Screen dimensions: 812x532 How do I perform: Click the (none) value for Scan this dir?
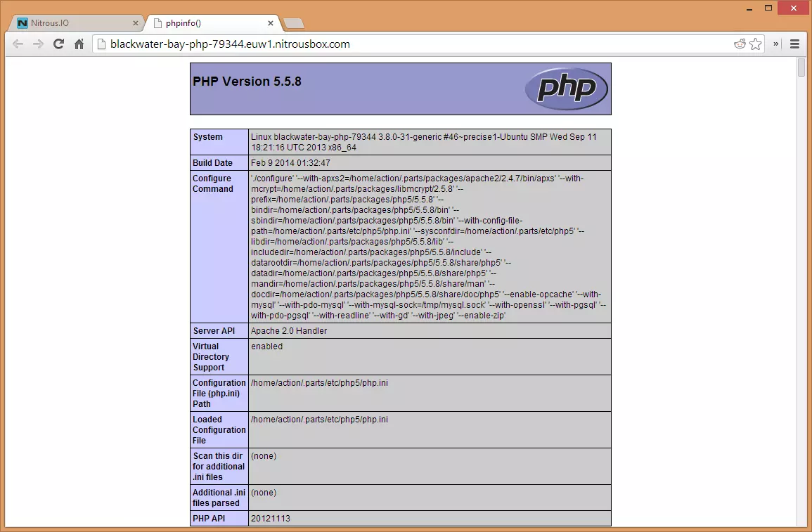264,456
